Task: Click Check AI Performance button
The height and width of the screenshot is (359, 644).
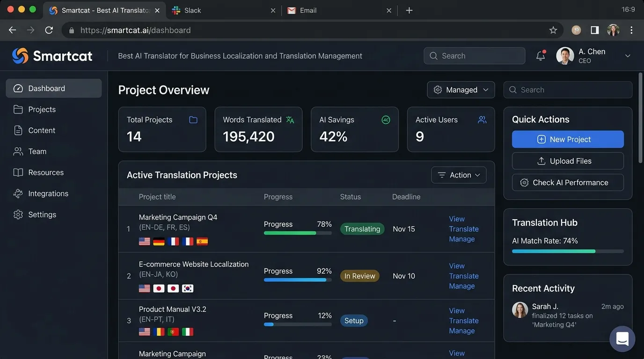Action: tap(568, 182)
